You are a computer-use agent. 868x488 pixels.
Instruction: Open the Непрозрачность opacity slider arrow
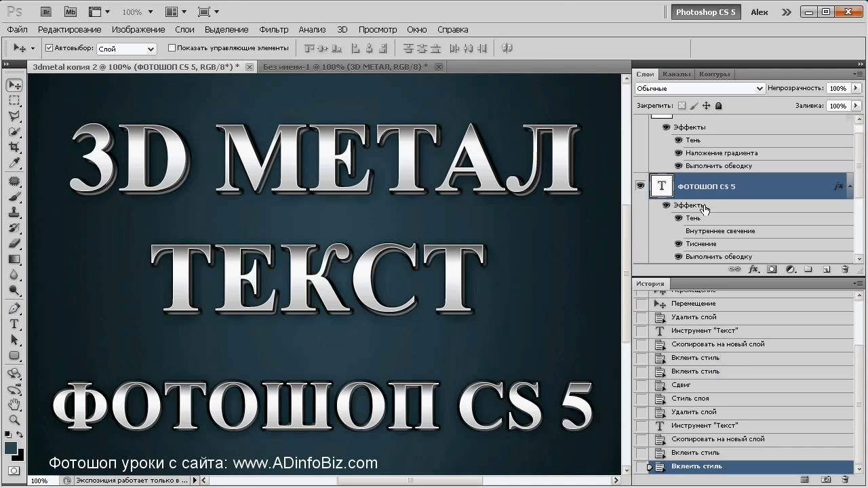pyautogui.click(x=856, y=88)
